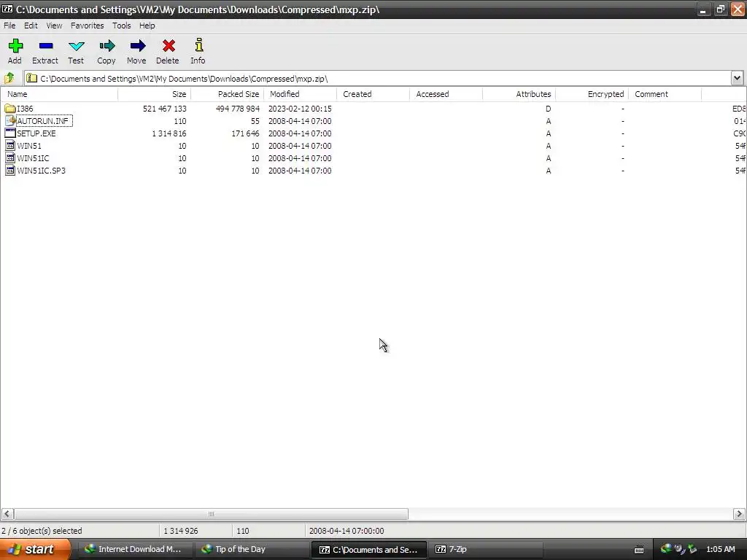Click packed size 494 778 984
The width and height of the screenshot is (747, 560).
tap(237, 109)
